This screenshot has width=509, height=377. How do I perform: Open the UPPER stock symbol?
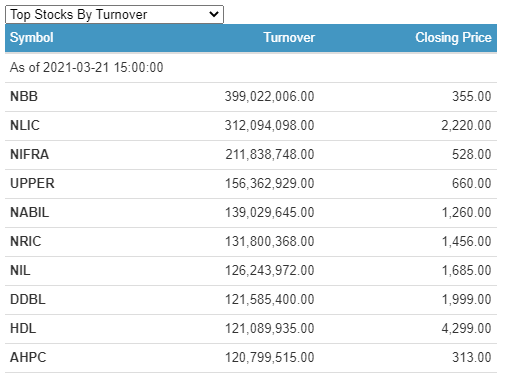pyautogui.click(x=32, y=184)
